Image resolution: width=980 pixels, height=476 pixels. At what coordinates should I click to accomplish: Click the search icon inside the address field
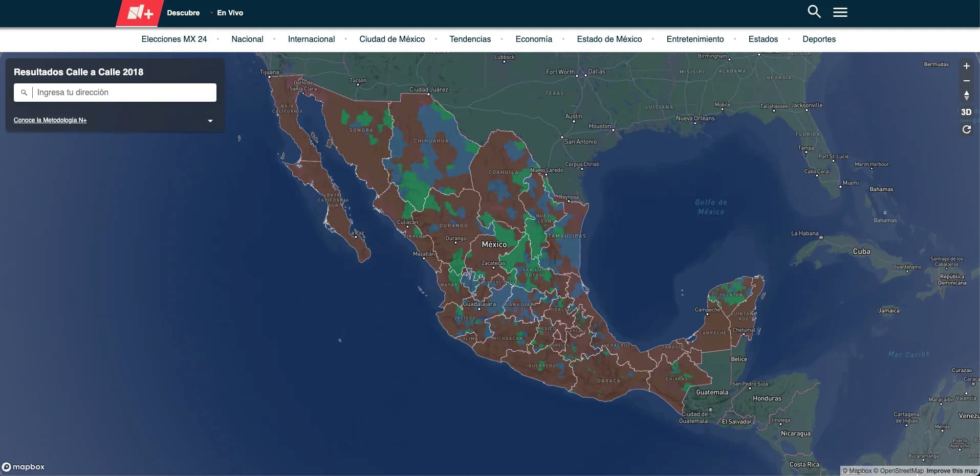pyautogui.click(x=24, y=93)
